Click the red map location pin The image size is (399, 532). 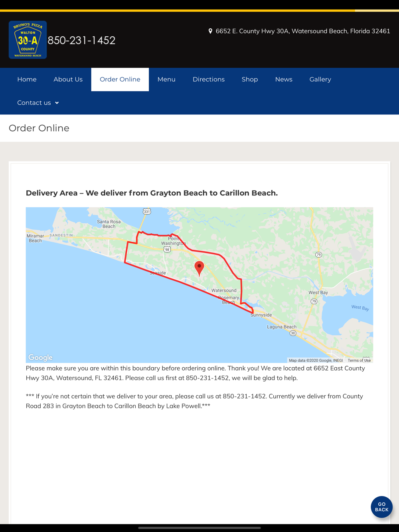pos(199,269)
